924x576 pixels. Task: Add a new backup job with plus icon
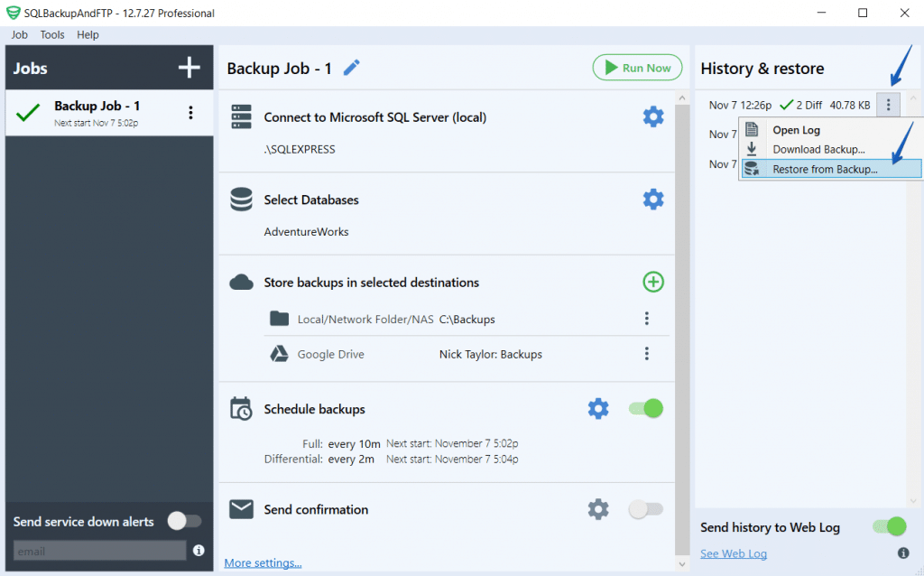point(189,67)
